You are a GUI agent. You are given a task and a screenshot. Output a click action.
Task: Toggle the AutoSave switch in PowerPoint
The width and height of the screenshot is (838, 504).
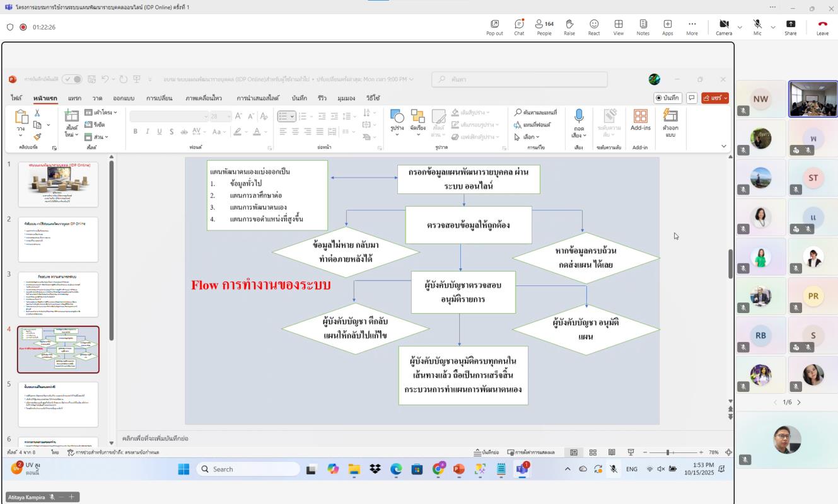point(72,79)
